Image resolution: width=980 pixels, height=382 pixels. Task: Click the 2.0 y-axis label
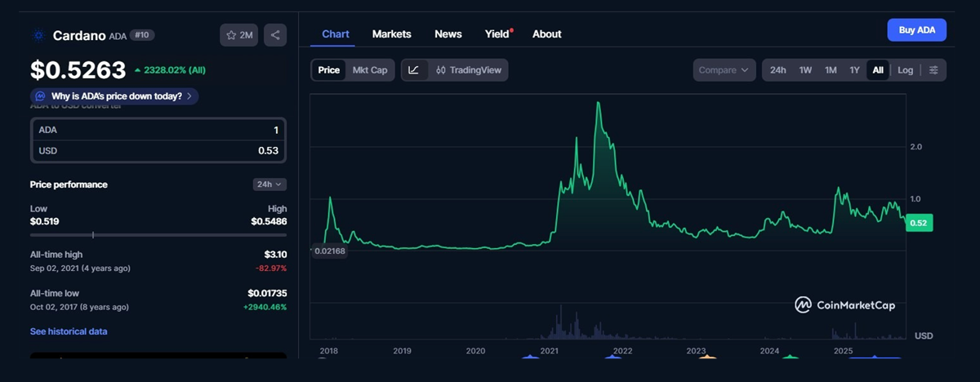click(x=915, y=148)
